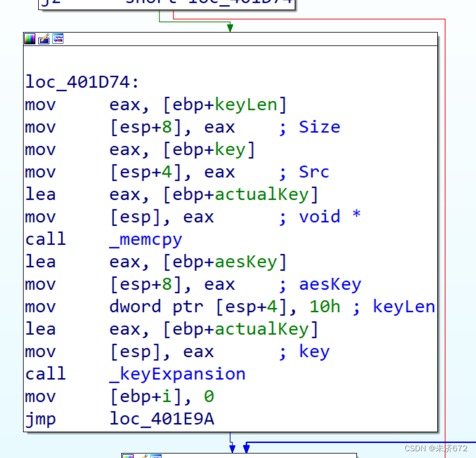Click the [esp+4] operand on the Src line

point(146,172)
